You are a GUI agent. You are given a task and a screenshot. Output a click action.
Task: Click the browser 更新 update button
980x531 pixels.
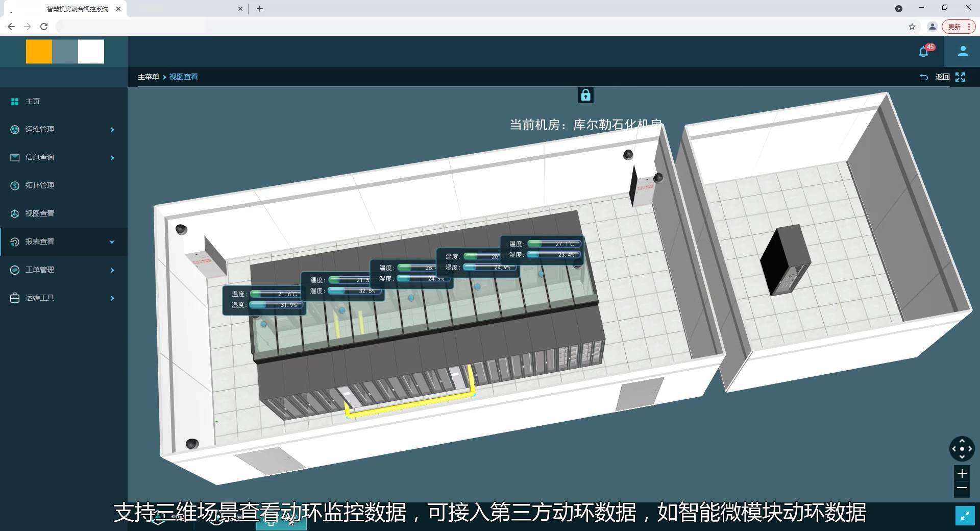tap(959, 27)
